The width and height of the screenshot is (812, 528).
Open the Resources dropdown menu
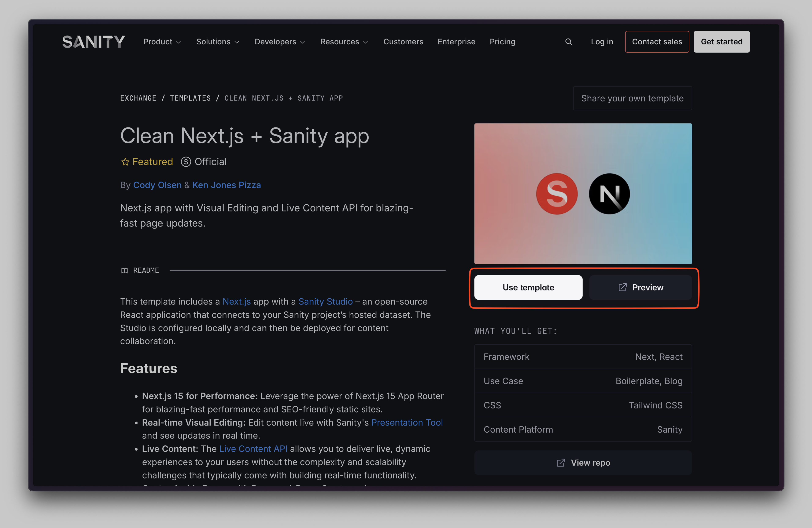pyautogui.click(x=344, y=42)
